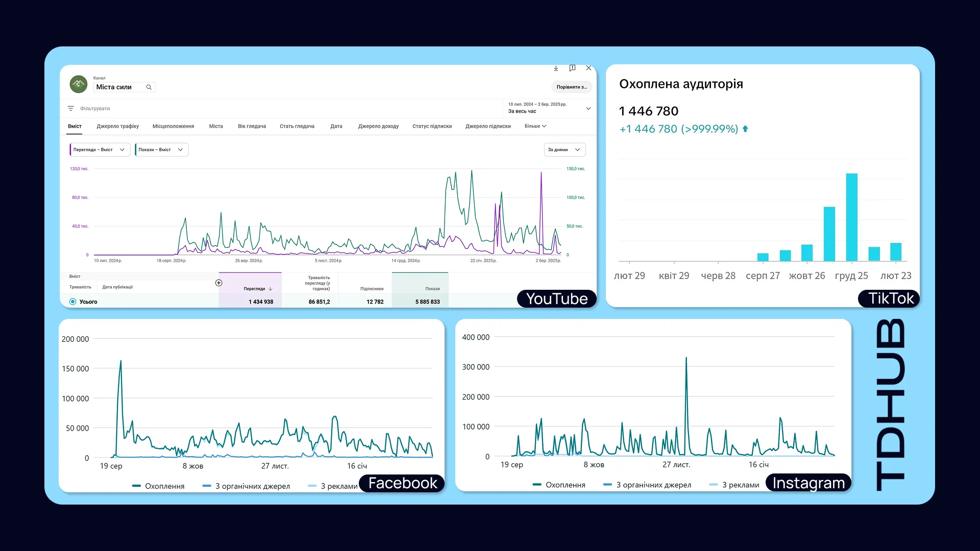This screenshot has width=980, height=551.
Task: Click the 22 січ. 2025 р. axis label
Action: tap(483, 261)
